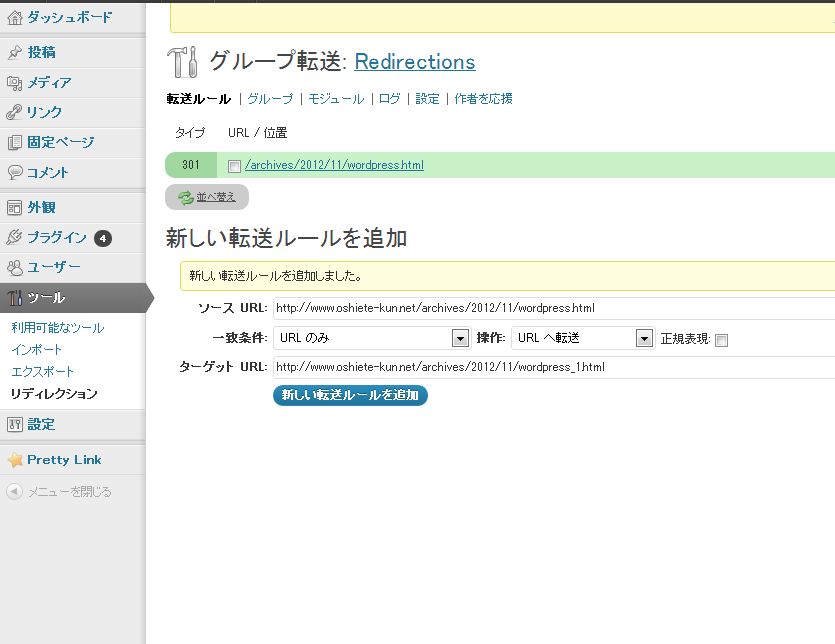The height and width of the screenshot is (644, 835).
Task: Click the hammer and screwdriver heading icon
Action: coord(182,62)
